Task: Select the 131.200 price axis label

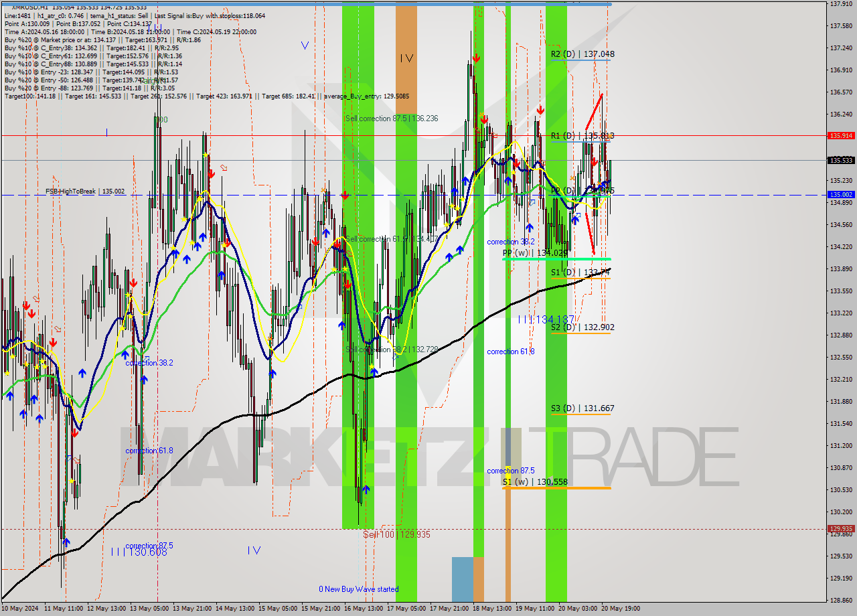Action: click(x=840, y=446)
